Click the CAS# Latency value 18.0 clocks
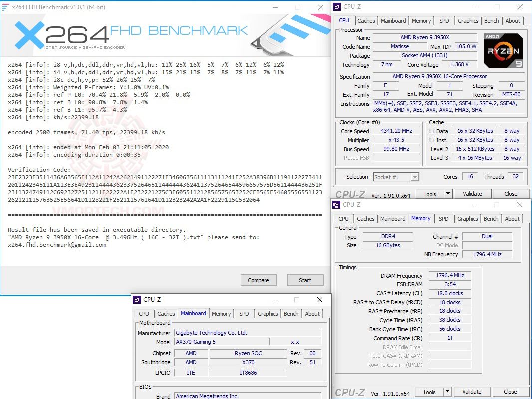532x399 pixels. pyautogui.click(x=450, y=293)
